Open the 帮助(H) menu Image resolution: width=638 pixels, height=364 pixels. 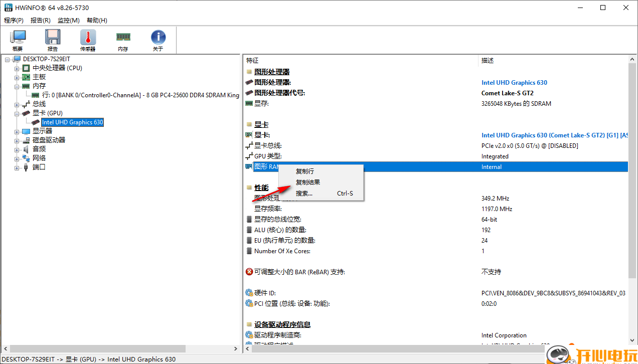point(96,20)
